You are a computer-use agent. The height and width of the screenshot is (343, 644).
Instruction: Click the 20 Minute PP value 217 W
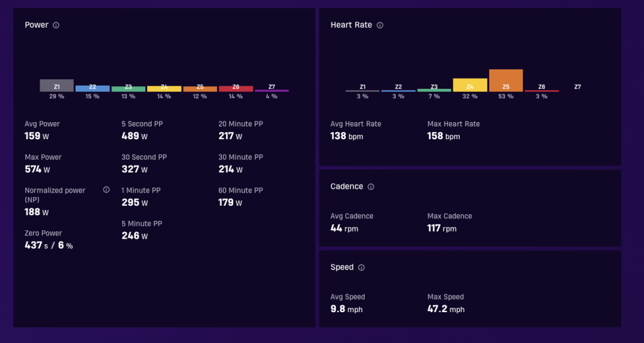(x=230, y=136)
